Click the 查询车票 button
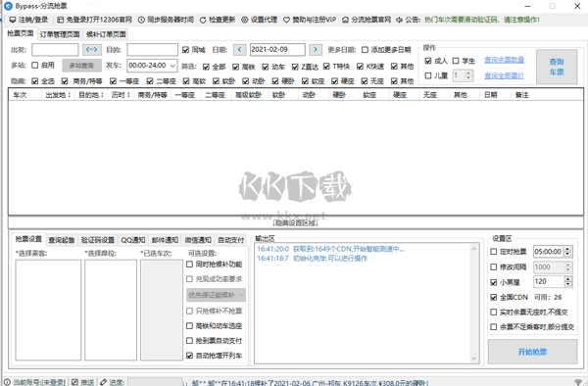 [x=557, y=67]
